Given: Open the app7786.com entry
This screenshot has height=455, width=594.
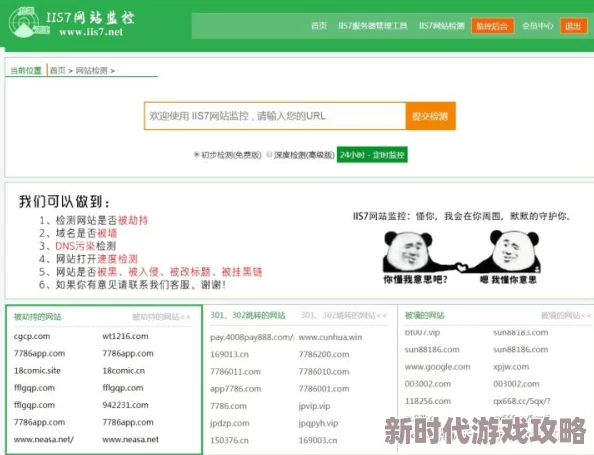Looking at the screenshot, I should click(236, 389).
